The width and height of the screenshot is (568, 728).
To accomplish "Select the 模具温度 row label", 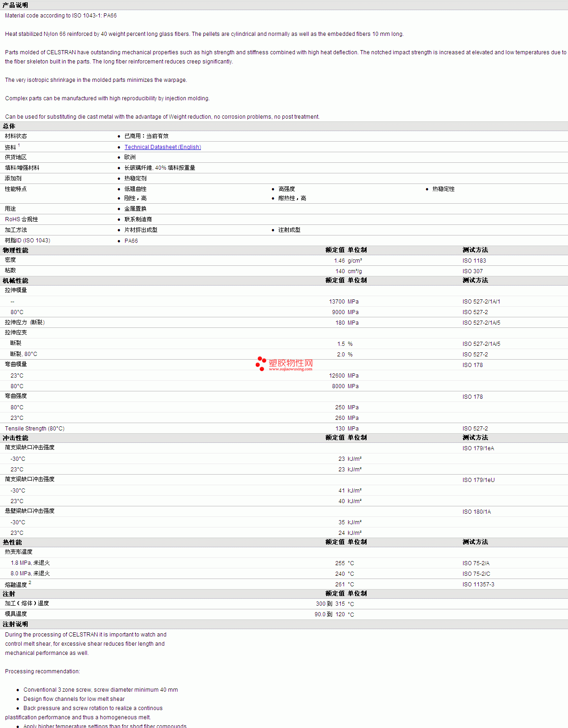I will pyautogui.click(x=16, y=614).
